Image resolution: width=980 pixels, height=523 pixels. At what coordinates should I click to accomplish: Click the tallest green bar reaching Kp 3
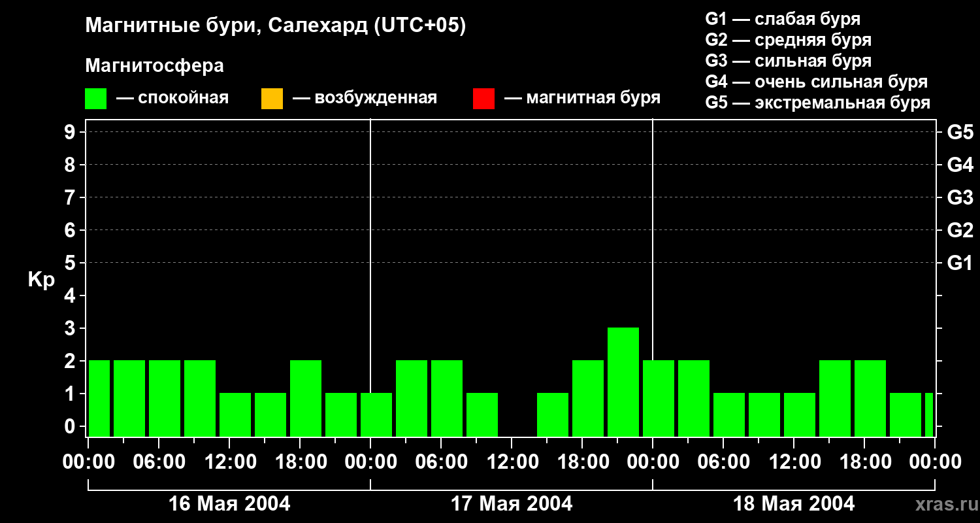(x=623, y=382)
